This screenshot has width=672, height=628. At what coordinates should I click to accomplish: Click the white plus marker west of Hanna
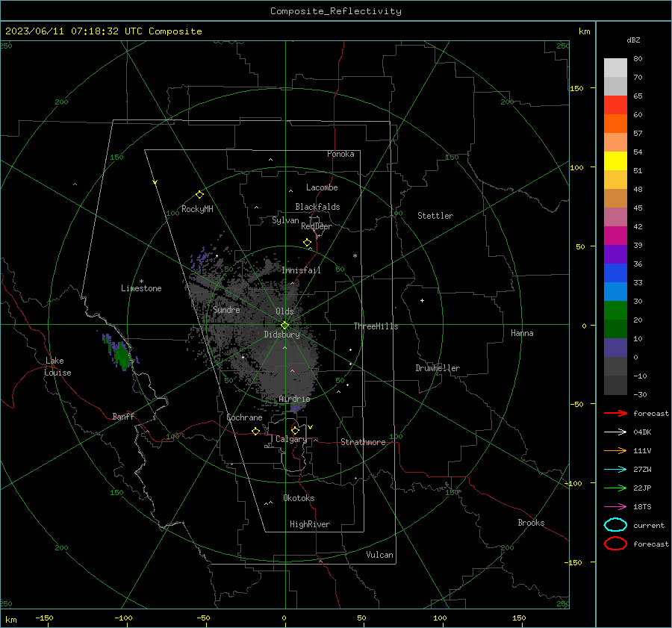[x=422, y=300]
